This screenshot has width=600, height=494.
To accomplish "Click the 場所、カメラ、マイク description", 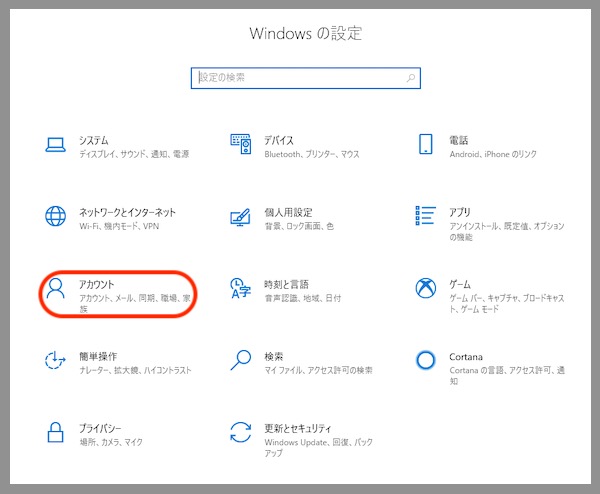I will [x=111, y=442].
